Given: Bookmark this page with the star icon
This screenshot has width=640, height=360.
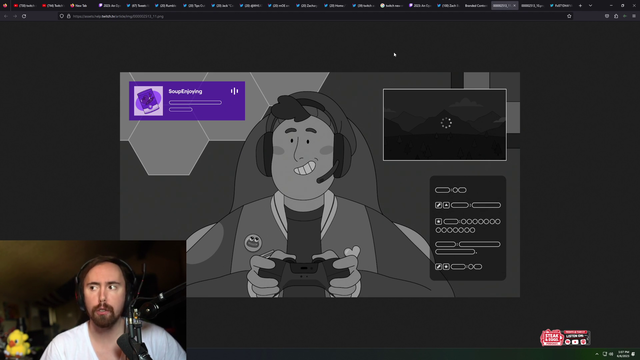Looking at the screenshot, I should [569, 16].
